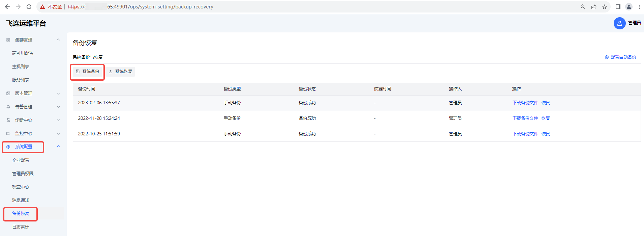The width and height of the screenshot is (644, 236).
Task: Click the blue admin avatar icon
Action: [619, 23]
